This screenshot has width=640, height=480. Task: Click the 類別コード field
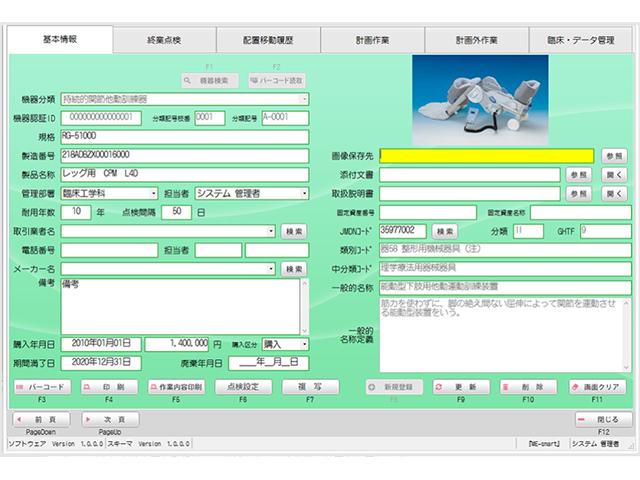(505, 250)
